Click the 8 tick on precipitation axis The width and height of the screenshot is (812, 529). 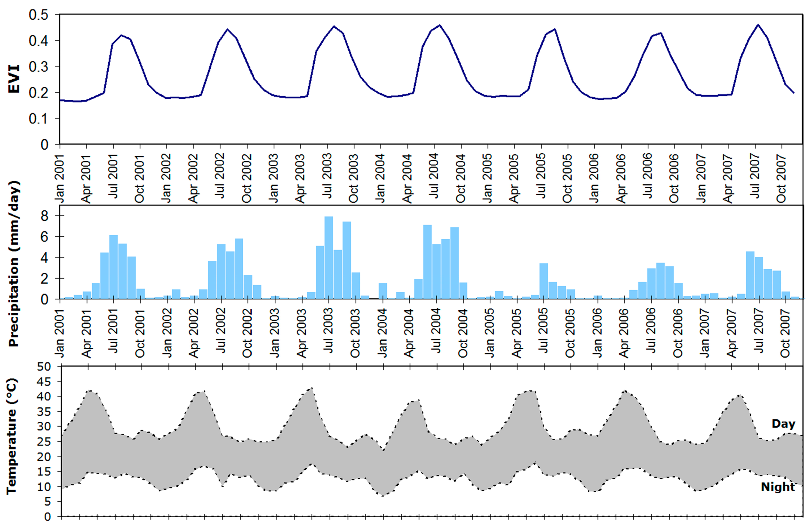point(45,216)
